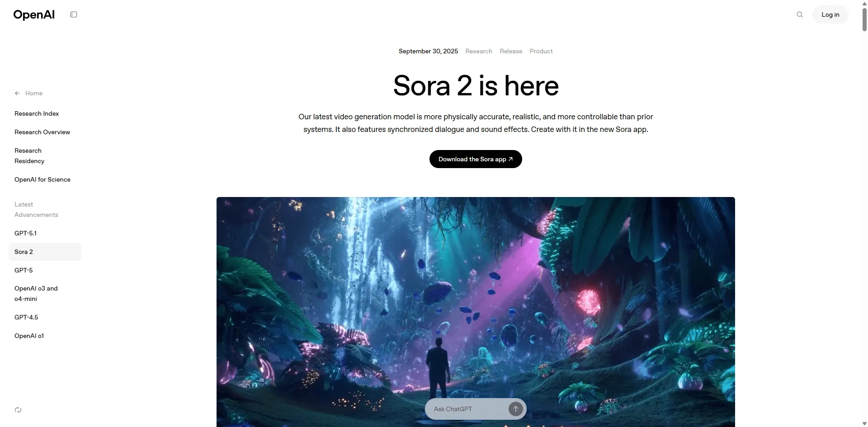Click the OpenAI logo
The width and height of the screenshot is (868, 427).
pos(34,14)
